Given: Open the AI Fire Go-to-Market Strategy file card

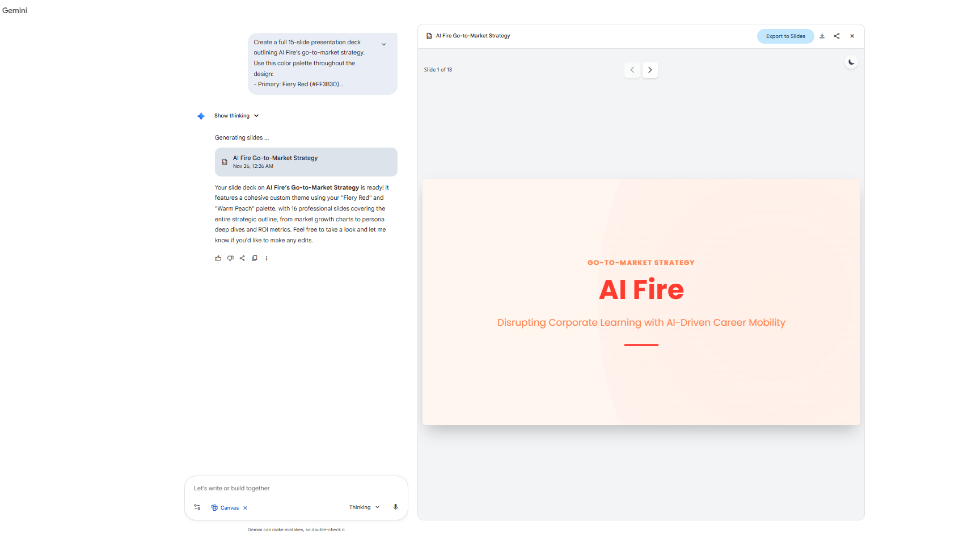Looking at the screenshot, I should [x=306, y=162].
